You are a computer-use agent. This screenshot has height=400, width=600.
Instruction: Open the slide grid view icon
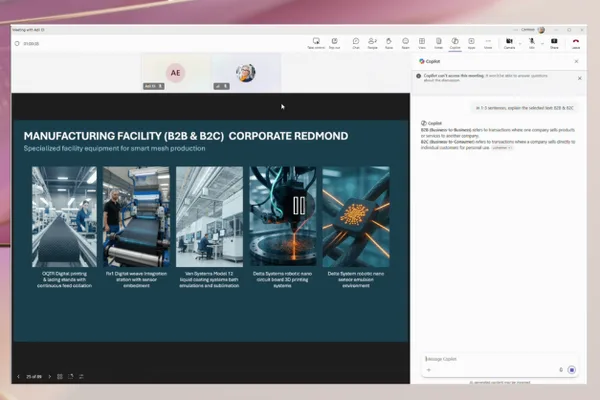[60, 377]
